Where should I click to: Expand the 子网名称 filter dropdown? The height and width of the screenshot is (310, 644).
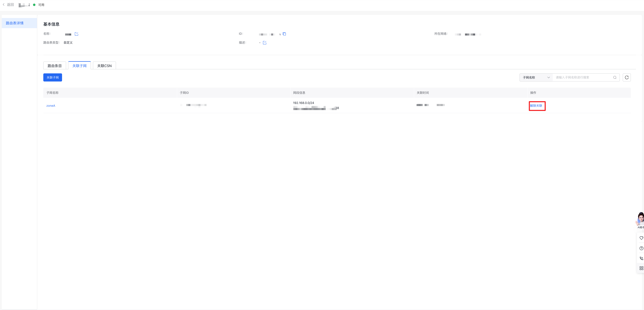pos(536,78)
